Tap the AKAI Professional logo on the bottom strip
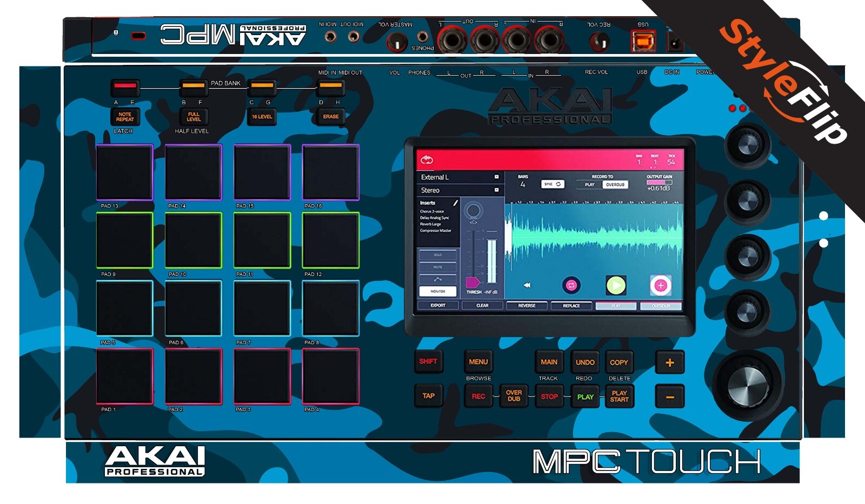Screen dimensions: 865x504 click(x=155, y=461)
